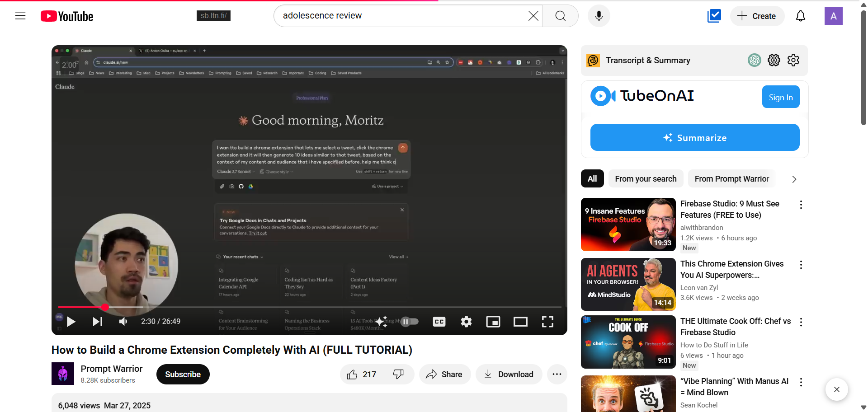Enter full screen mode
Image resolution: width=868 pixels, height=412 pixels.
tap(547, 322)
